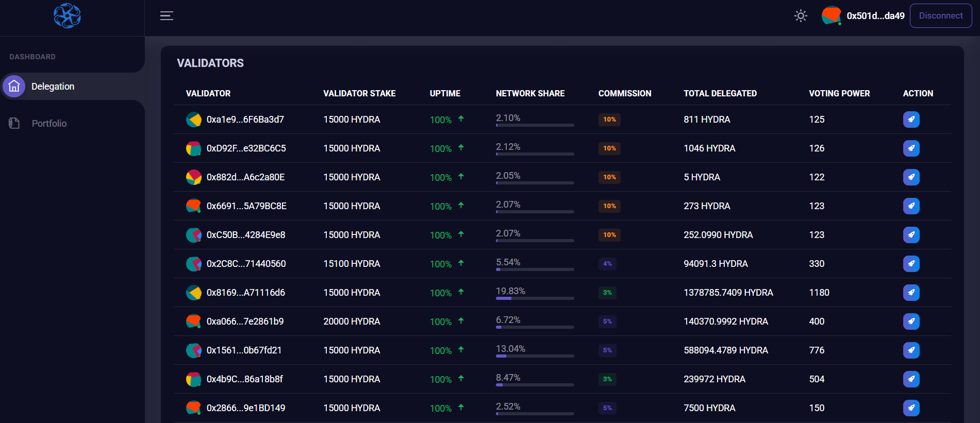The width and height of the screenshot is (980, 423).
Task: Click the rocket action for 0x8169...A71116d6
Action: (x=911, y=293)
